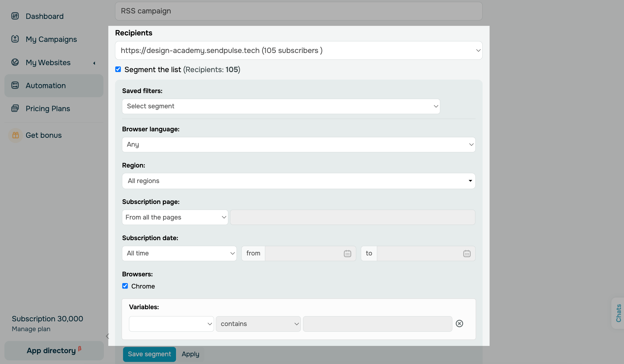The height and width of the screenshot is (364, 624).
Task: Uncheck Segment the list checkbox
Action: [x=118, y=69]
